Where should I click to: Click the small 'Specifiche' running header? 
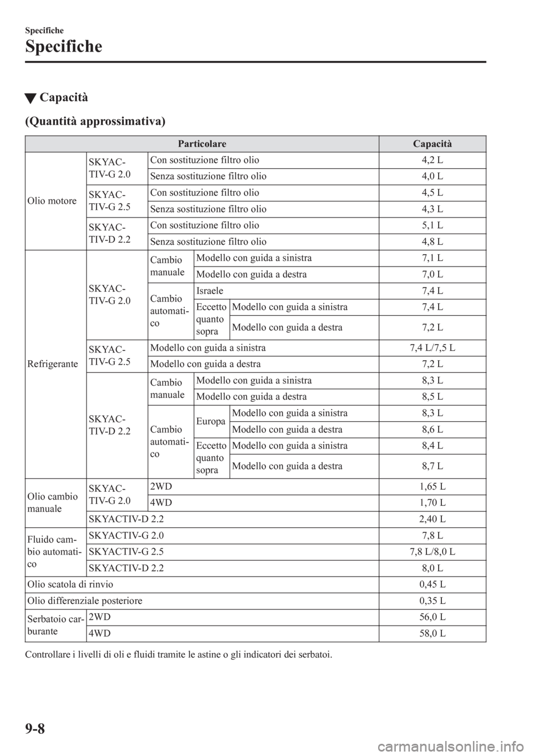(x=44, y=30)
